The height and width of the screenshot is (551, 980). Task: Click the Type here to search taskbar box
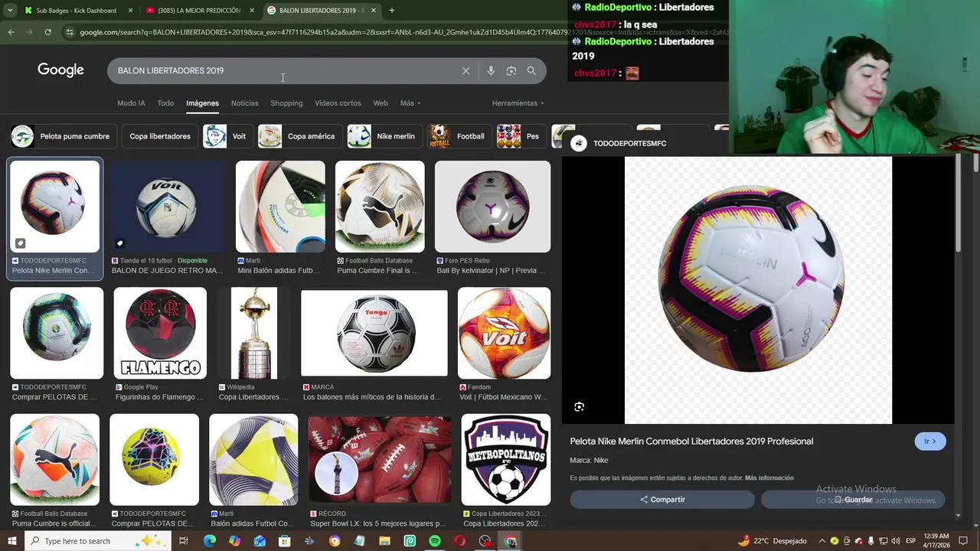(98, 541)
